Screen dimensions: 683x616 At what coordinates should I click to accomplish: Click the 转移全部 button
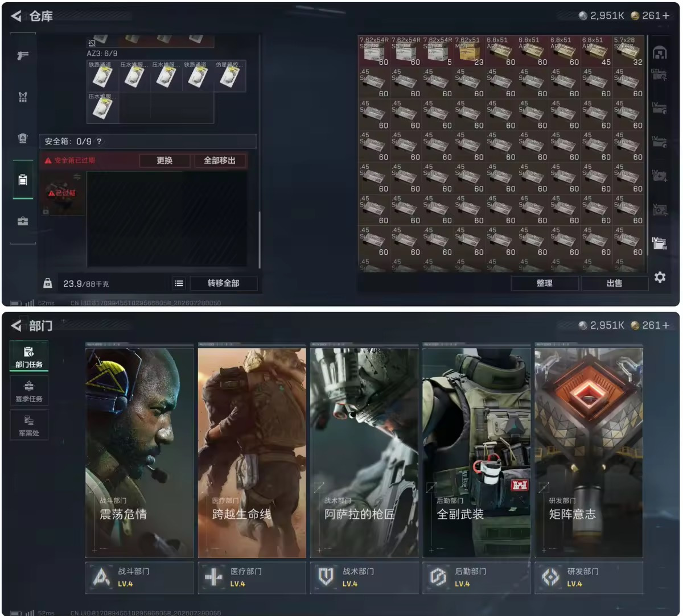pyautogui.click(x=223, y=283)
